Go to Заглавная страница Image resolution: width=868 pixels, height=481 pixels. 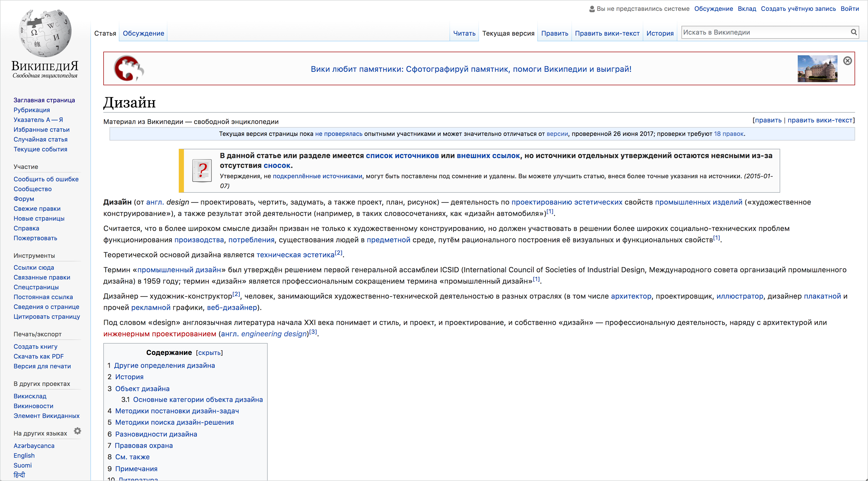coord(44,100)
